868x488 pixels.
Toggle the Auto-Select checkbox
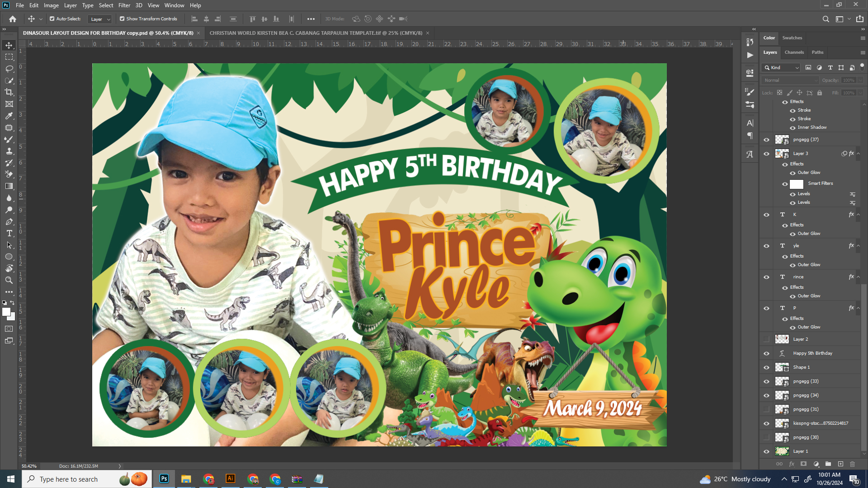tap(52, 19)
